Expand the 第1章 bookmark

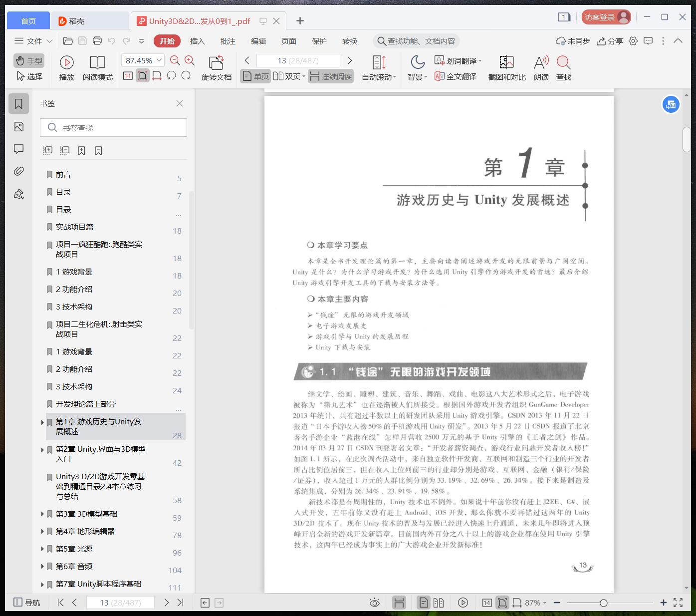pos(42,422)
